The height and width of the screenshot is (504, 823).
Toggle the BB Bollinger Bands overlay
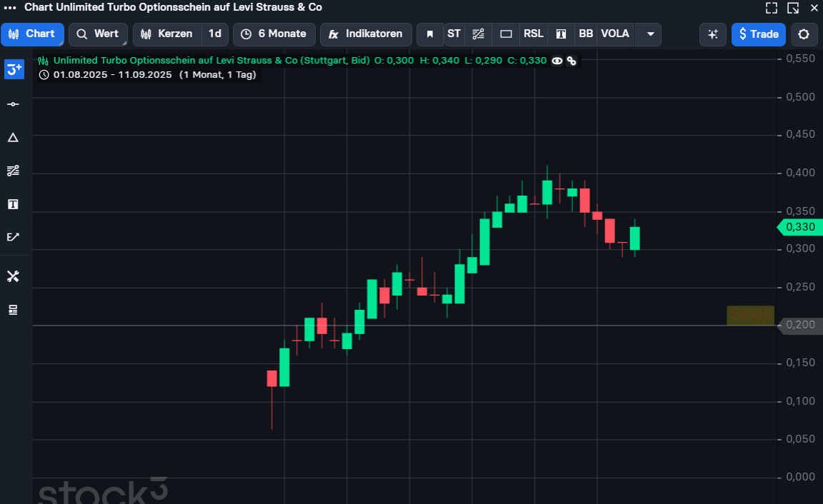point(586,34)
